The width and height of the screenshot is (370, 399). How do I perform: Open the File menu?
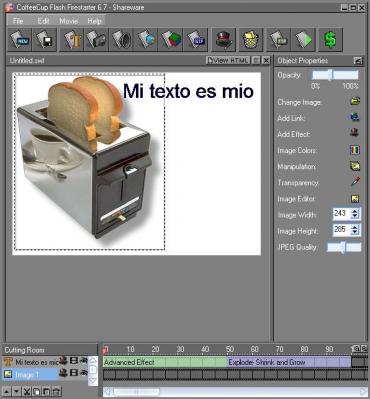18,21
